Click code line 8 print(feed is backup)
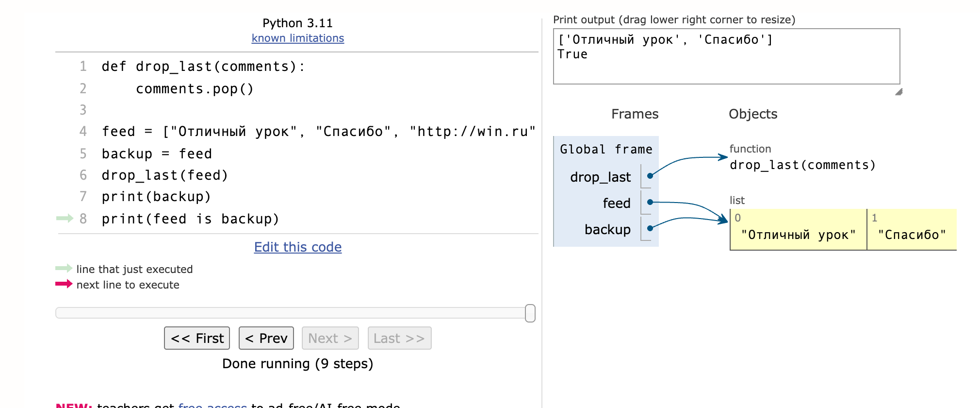 click(191, 219)
